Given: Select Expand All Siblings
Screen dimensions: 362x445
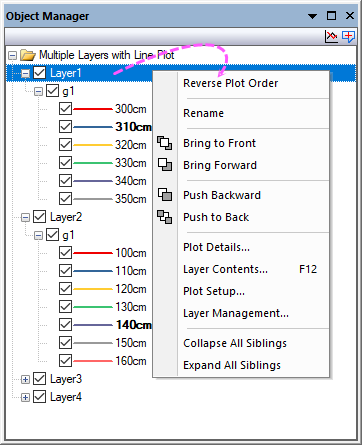Looking at the screenshot, I should 241,365.
